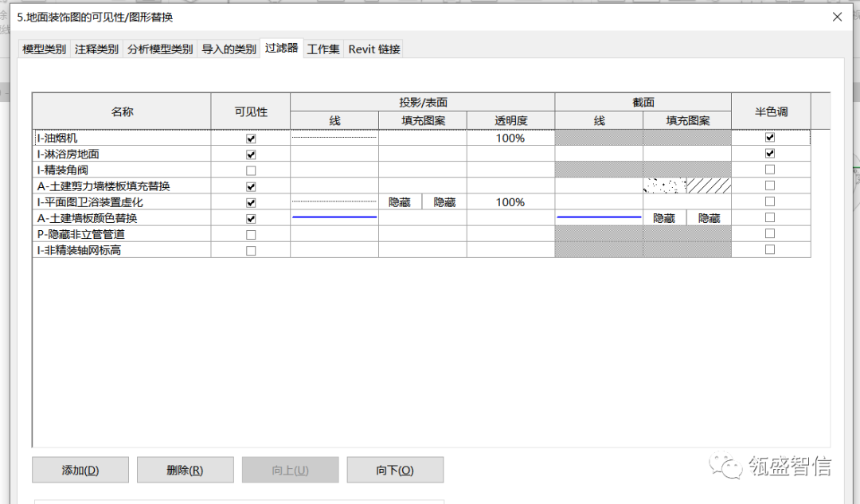Toggle visibility of A-土建剪力墙楼板填充替换
The width and height of the screenshot is (860, 504).
[x=251, y=186]
